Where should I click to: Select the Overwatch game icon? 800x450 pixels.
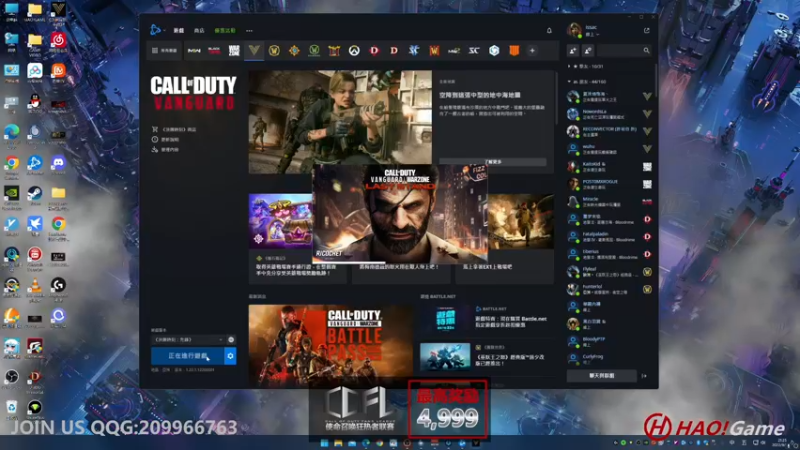354,51
